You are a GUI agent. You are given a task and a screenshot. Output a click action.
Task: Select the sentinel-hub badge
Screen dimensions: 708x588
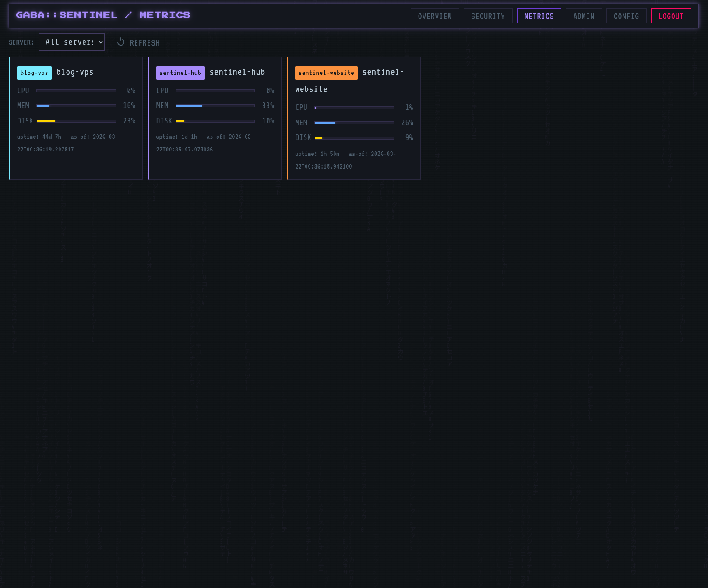[180, 73]
